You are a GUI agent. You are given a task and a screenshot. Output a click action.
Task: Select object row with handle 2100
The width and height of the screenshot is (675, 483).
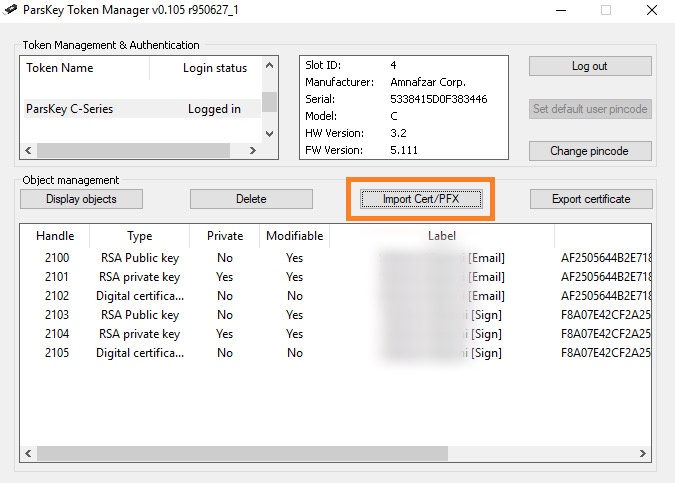336,258
